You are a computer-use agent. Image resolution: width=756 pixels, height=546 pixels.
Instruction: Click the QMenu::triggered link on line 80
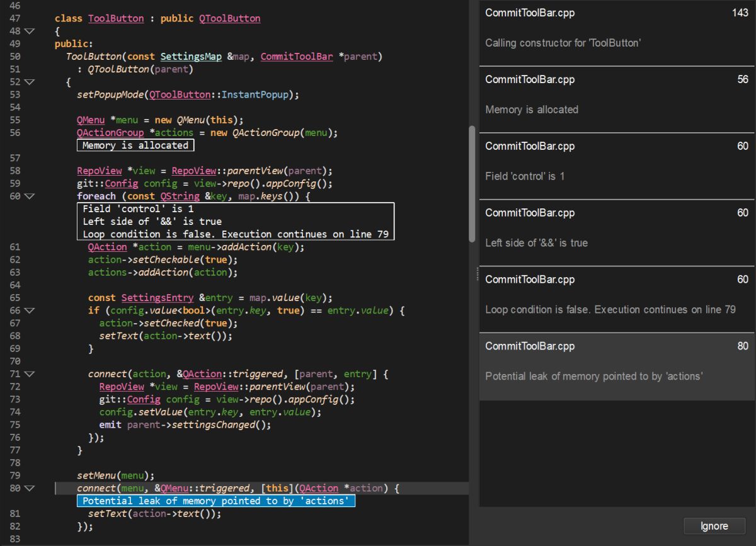[203, 488]
